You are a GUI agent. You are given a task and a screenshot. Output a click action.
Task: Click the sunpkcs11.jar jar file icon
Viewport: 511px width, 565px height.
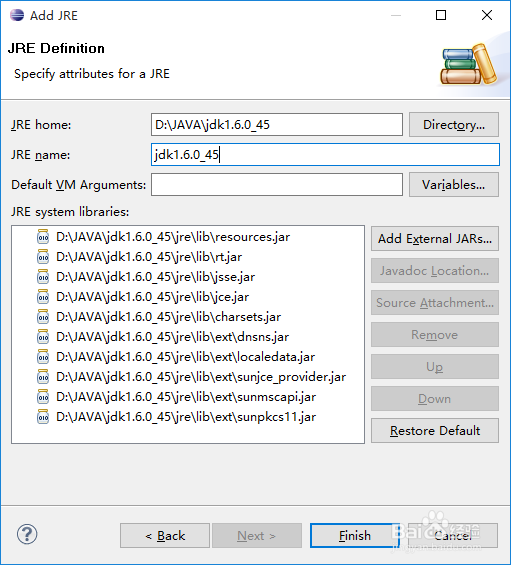pos(43,417)
